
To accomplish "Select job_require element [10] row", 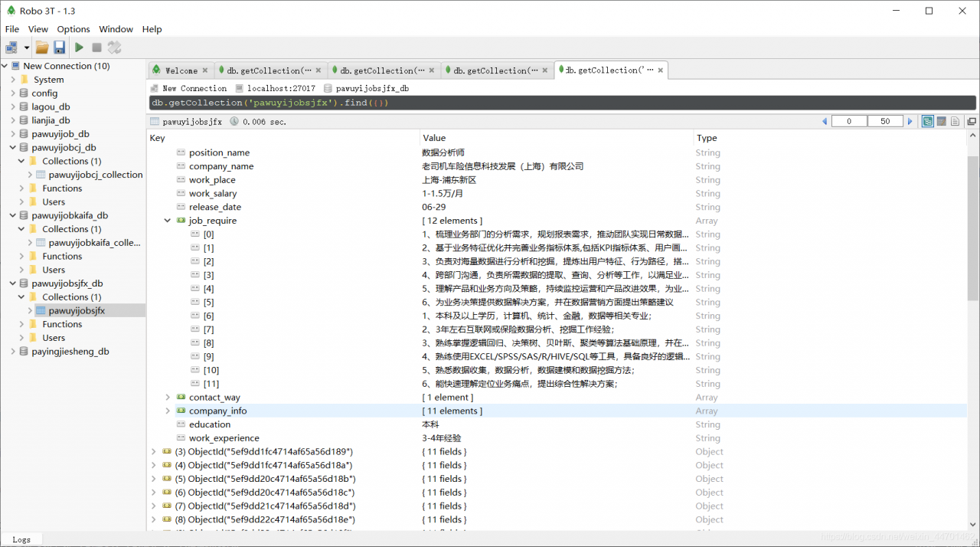I will (557, 370).
